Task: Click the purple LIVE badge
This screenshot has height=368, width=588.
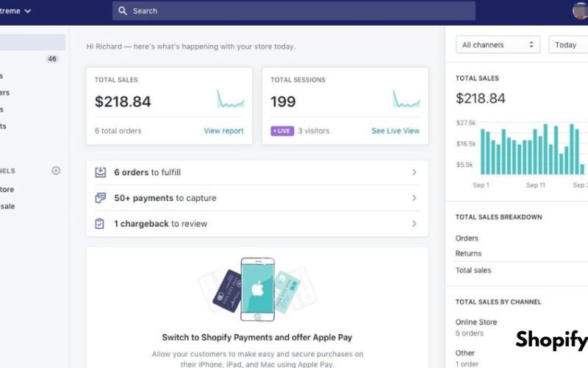Action: click(282, 131)
